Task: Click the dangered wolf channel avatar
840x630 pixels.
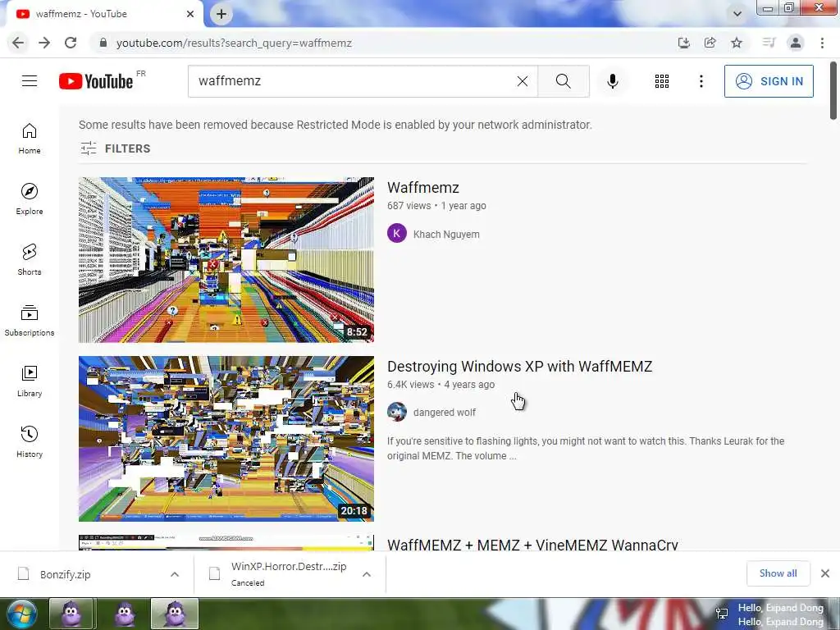Action: pos(397,412)
